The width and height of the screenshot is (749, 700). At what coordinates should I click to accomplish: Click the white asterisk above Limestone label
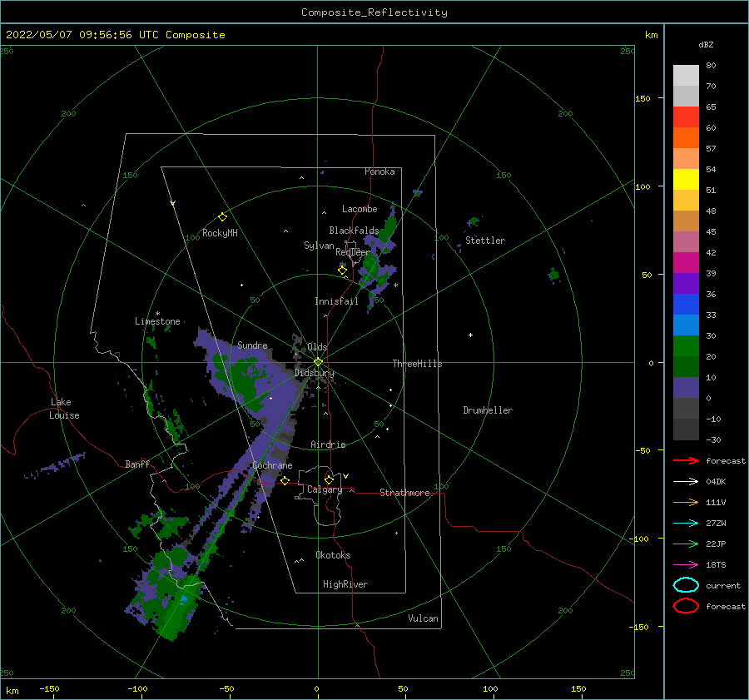[x=157, y=314]
